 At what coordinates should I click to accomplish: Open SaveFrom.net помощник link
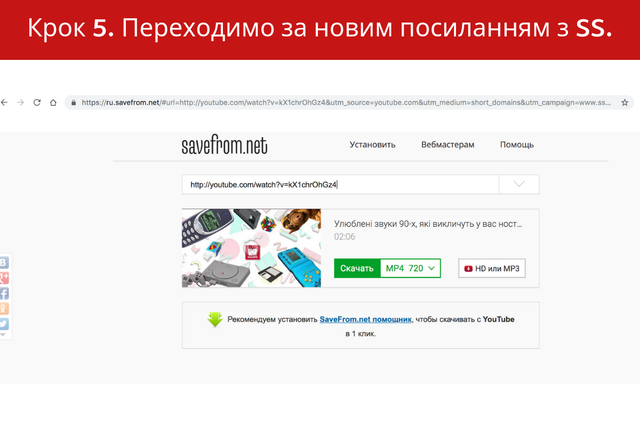[x=365, y=319]
